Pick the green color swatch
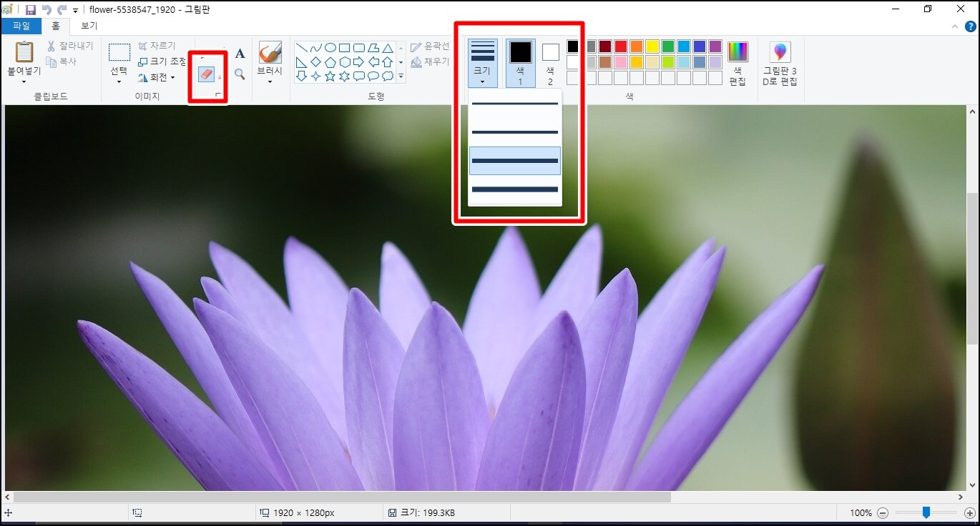Viewport: 980px width, 526px height. [668, 46]
